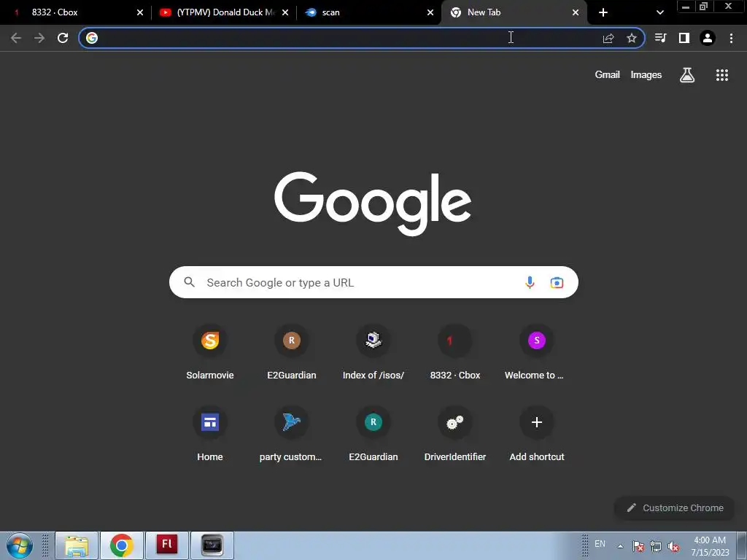This screenshot has width=747, height=560.
Task: Open the Images link
Action: [646, 75]
